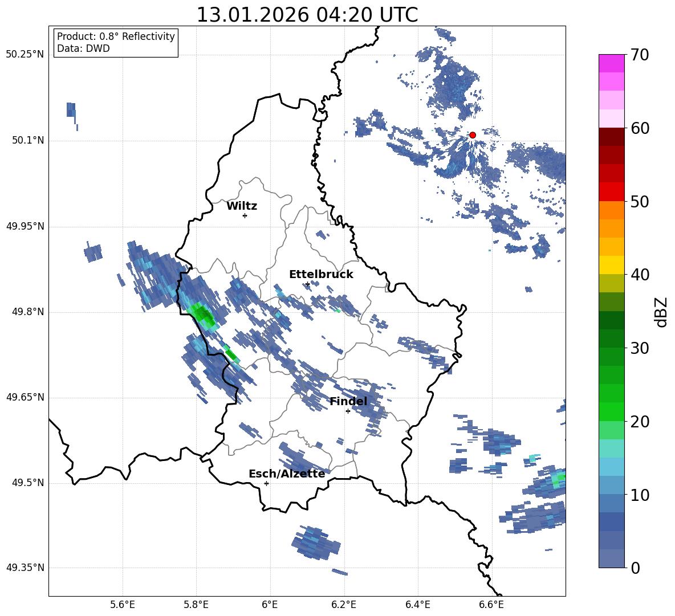Click the yellow colorbar segment at 40
The width and height of the screenshot is (675, 616).
(611, 265)
